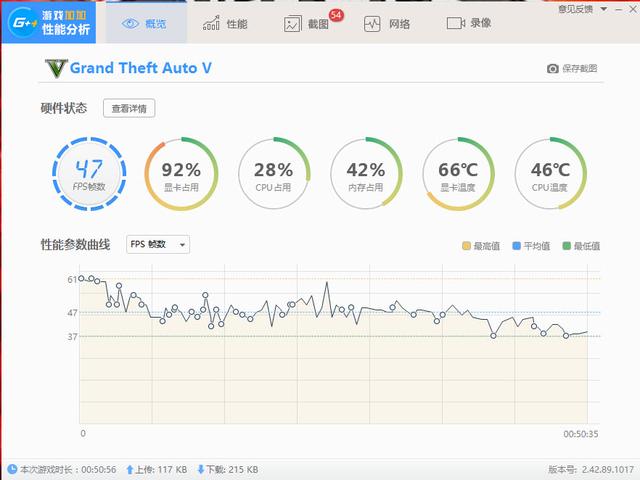Expand the dropdown arrow next to feedback

[603, 9]
